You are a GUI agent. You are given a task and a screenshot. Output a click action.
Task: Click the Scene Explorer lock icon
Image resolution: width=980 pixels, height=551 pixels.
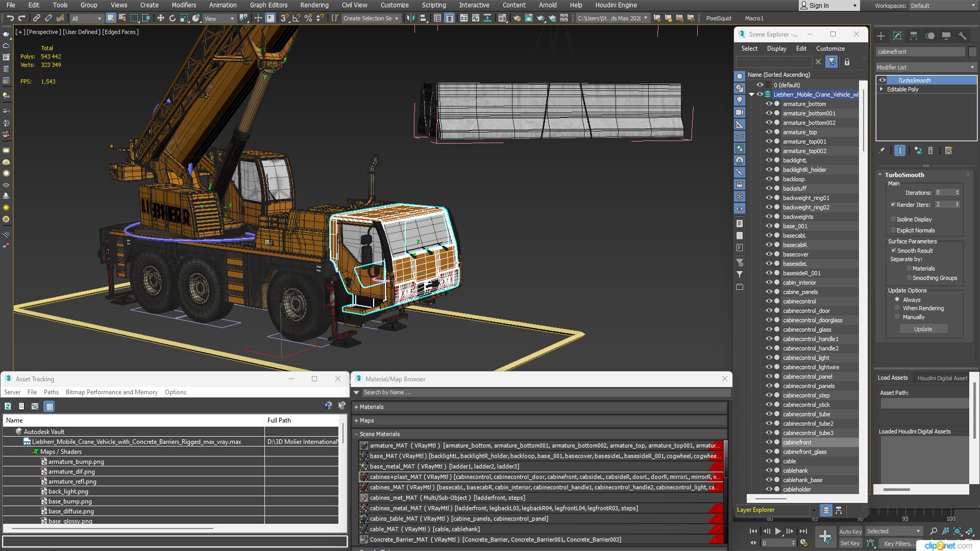847,62
